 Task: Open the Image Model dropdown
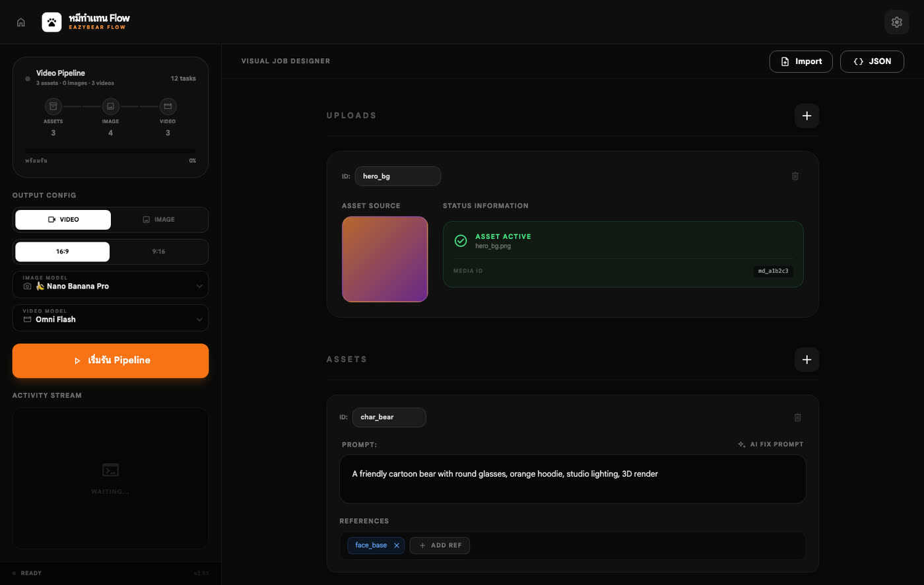[x=110, y=285]
